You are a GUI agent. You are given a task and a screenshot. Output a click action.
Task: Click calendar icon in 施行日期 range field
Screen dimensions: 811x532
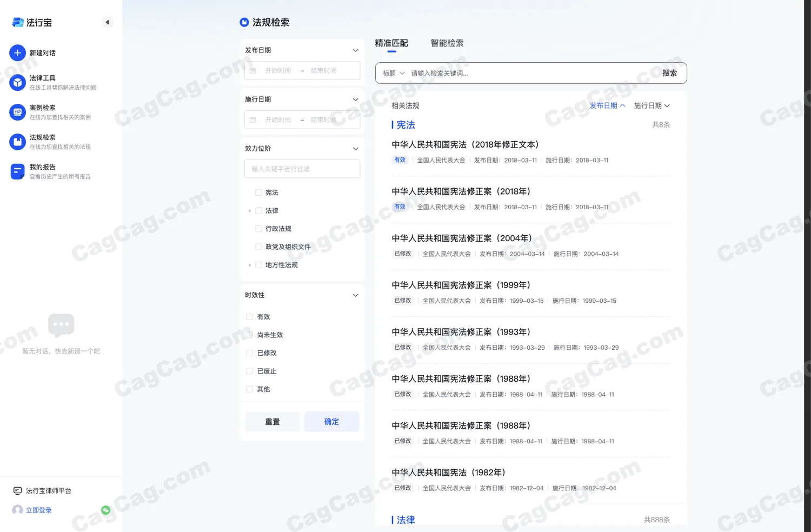tap(252, 120)
